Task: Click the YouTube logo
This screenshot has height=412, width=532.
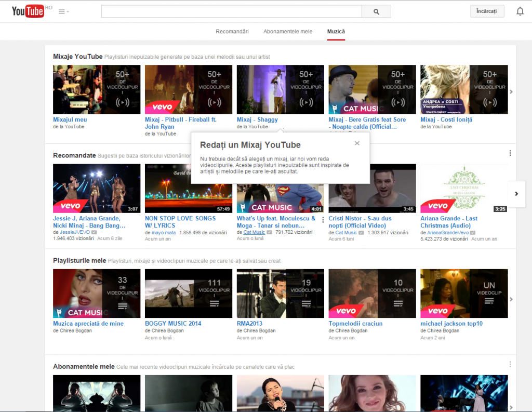Action: (x=28, y=11)
